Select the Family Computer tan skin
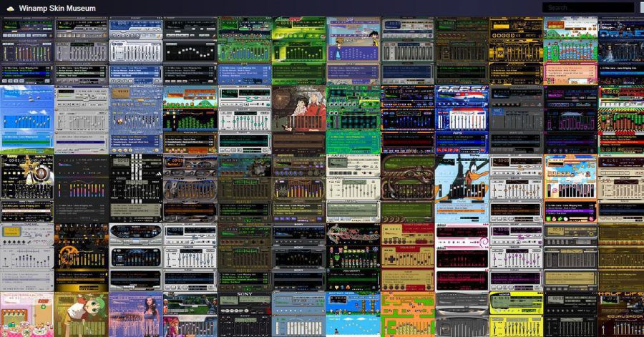 click(407, 258)
